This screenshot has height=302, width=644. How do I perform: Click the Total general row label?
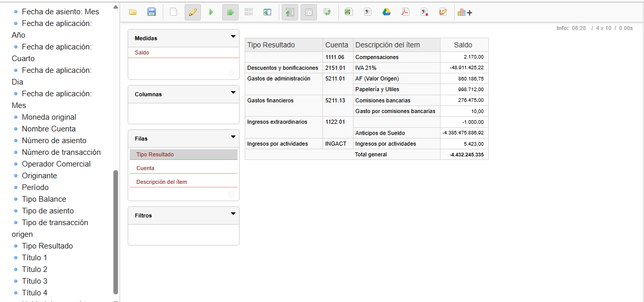[371, 154]
